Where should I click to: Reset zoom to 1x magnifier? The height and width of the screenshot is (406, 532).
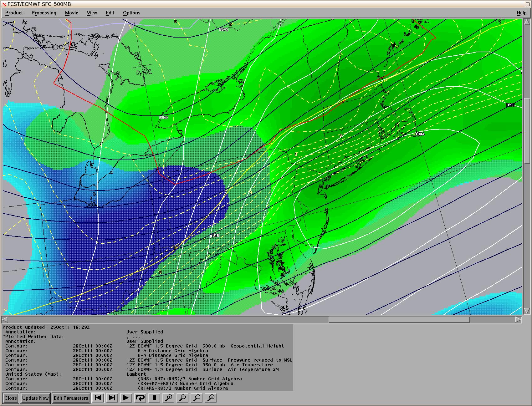[197, 398]
